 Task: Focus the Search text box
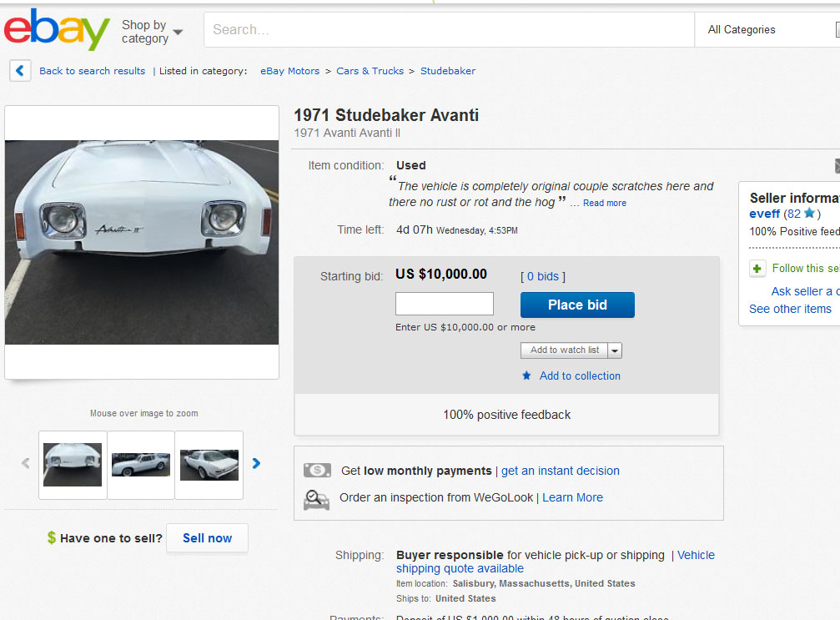point(449,30)
